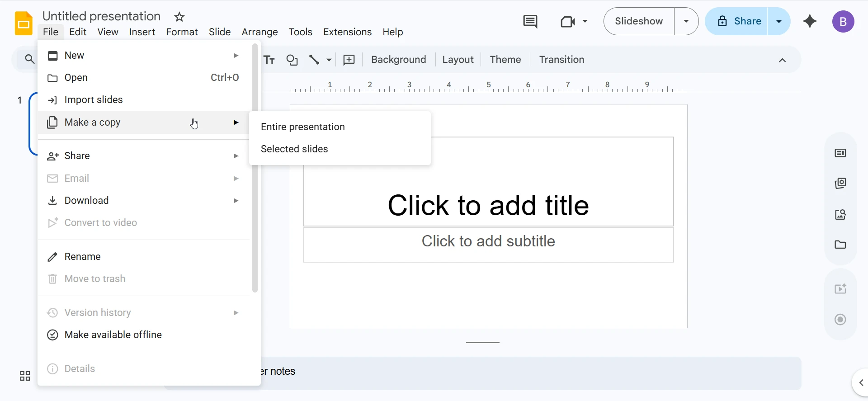Click the Untitled presentation title field
Image resolution: width=868 pixels, height=401 pixels.
102,16
